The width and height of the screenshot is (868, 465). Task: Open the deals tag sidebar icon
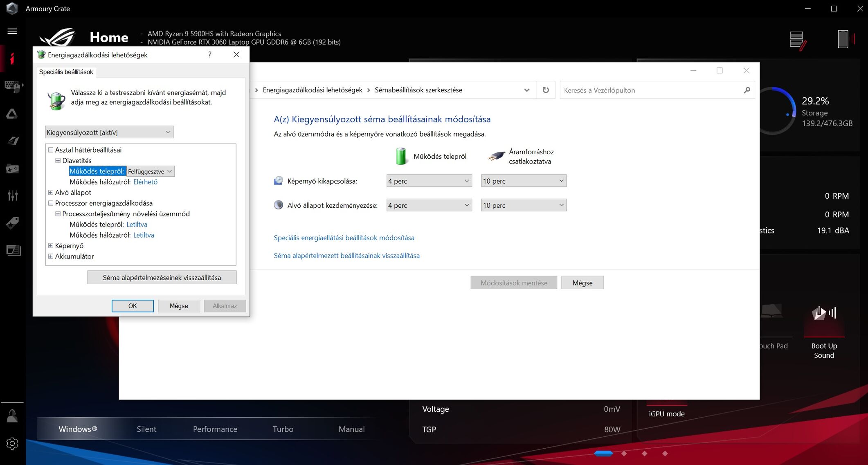tap(12, 223)
